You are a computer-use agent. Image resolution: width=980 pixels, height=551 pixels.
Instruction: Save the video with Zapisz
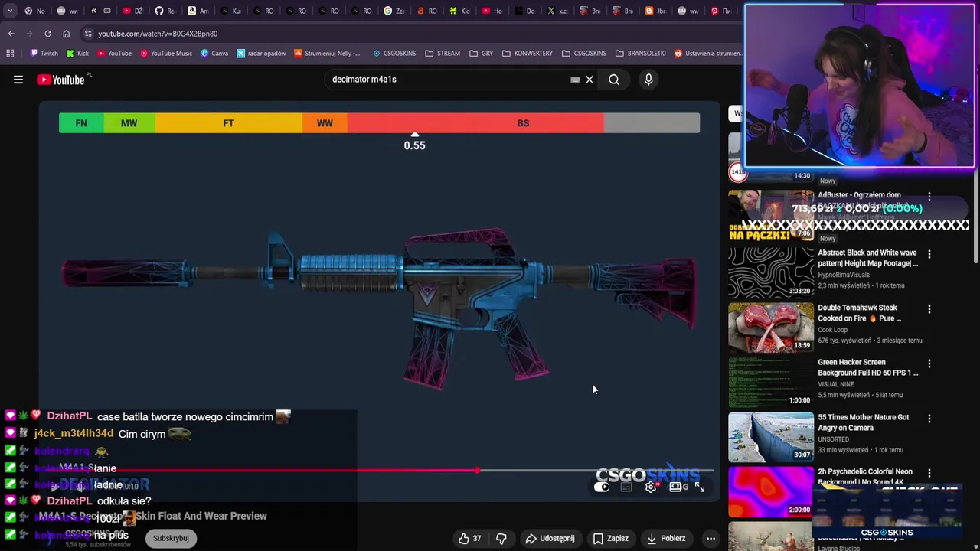click(x=611, y=538)
